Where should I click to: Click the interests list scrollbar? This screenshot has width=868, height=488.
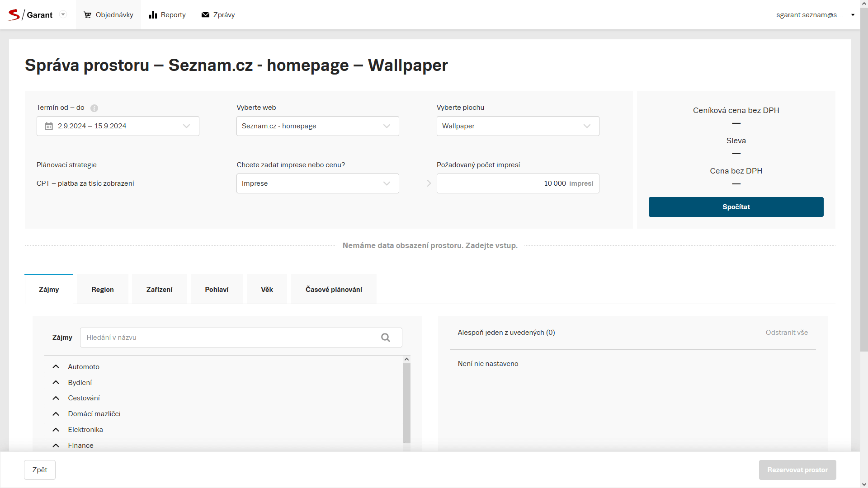pos(406,402)
